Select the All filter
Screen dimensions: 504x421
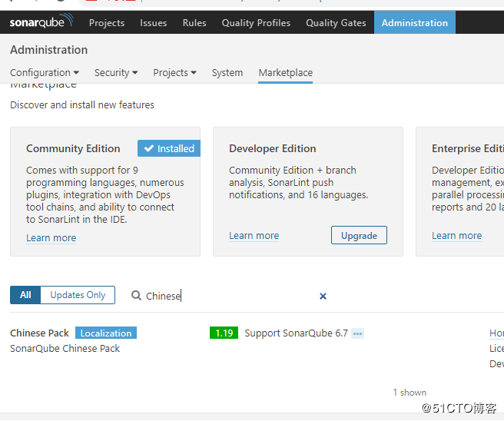(25, 295)
